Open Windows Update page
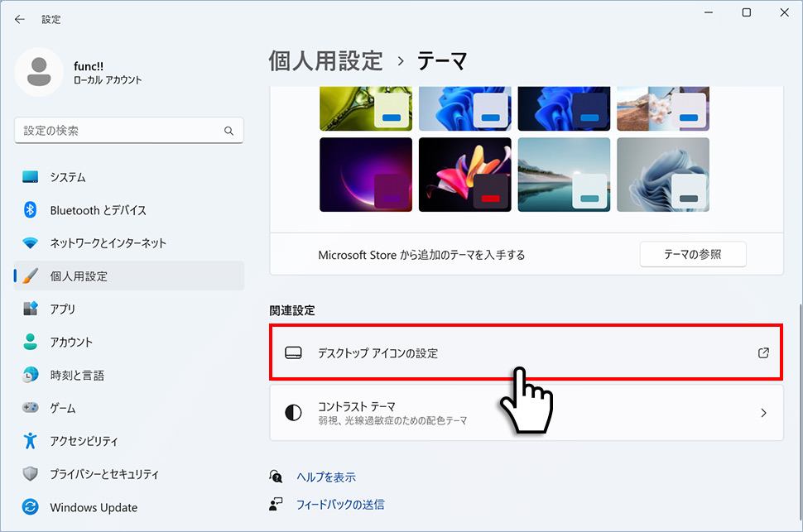 [129, 507]
